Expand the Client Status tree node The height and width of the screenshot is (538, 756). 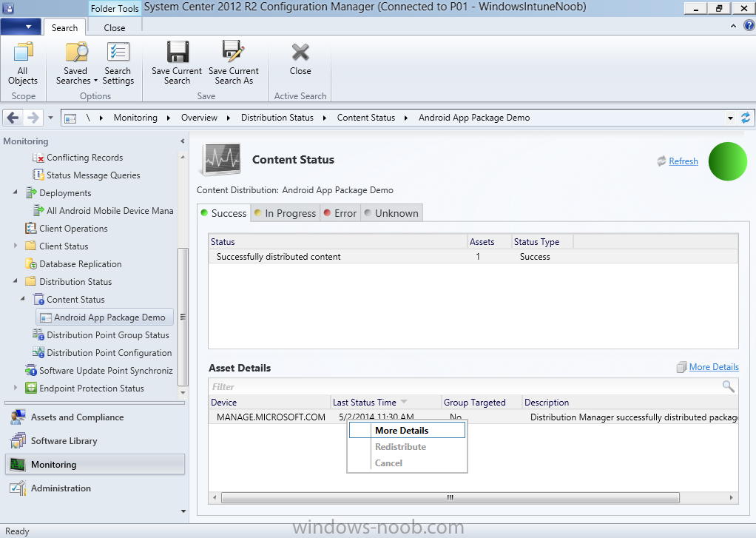(16, 246)
